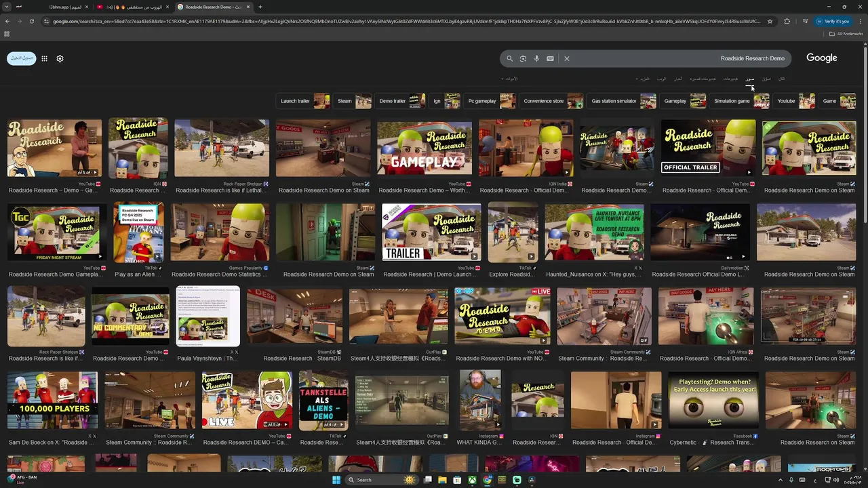Click the address bar URL field

[407, 21]
